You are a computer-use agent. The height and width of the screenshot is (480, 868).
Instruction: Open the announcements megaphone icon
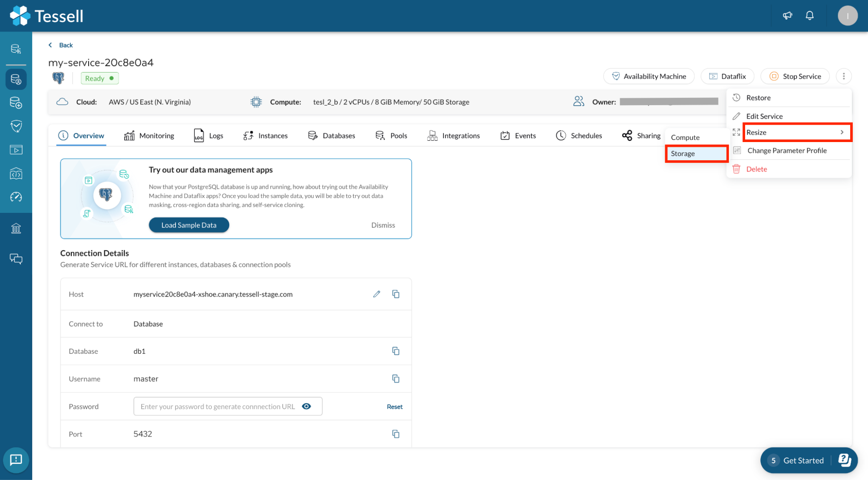(x=787, y=16)
